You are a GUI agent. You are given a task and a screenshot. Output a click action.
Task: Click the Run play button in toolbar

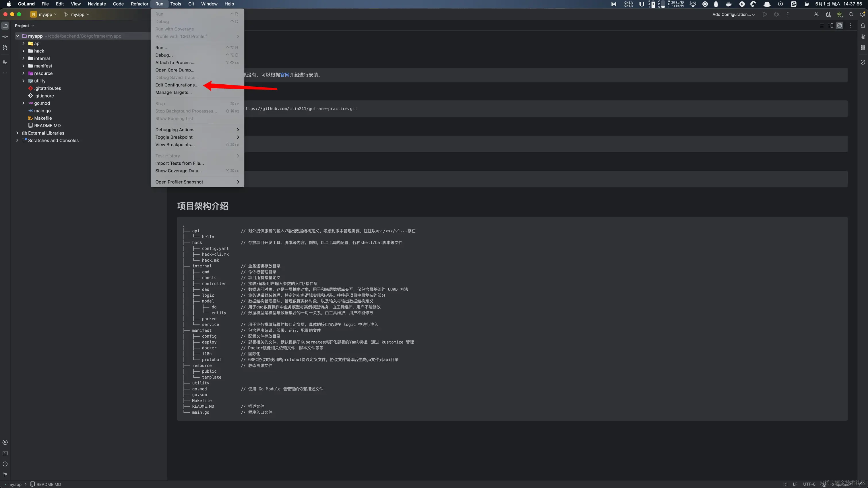[x=765, y=14]
